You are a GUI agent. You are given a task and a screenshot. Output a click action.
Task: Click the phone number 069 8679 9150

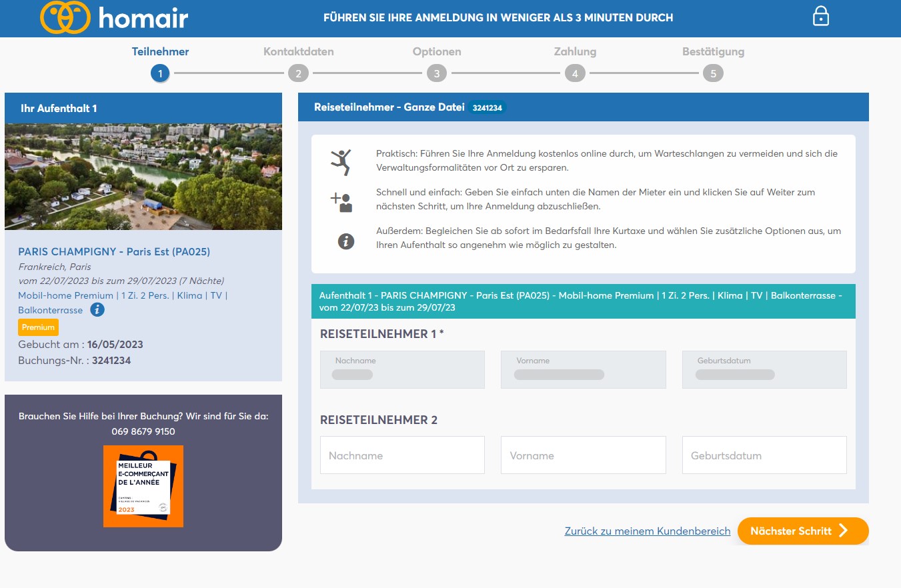(x=143, y=431)
